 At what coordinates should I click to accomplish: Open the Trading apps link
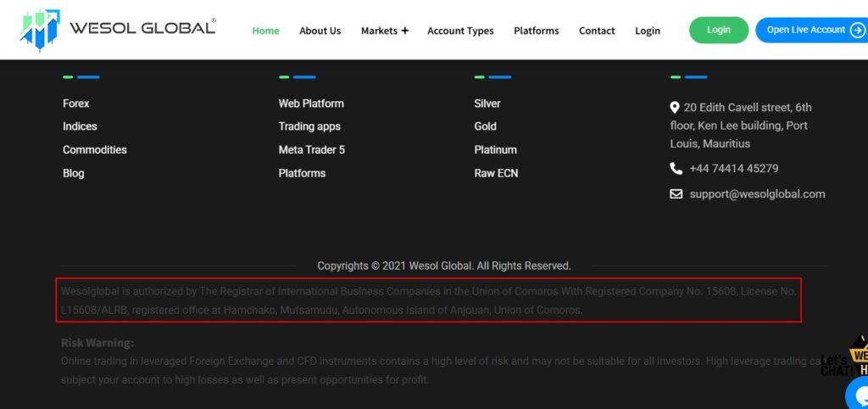coord(309,126)
